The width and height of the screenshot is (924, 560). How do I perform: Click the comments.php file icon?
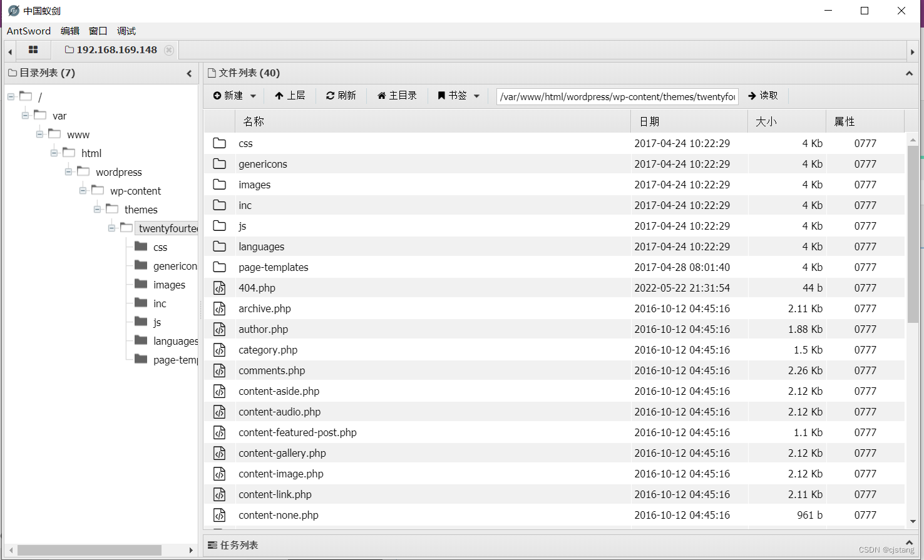pos(219,370)
